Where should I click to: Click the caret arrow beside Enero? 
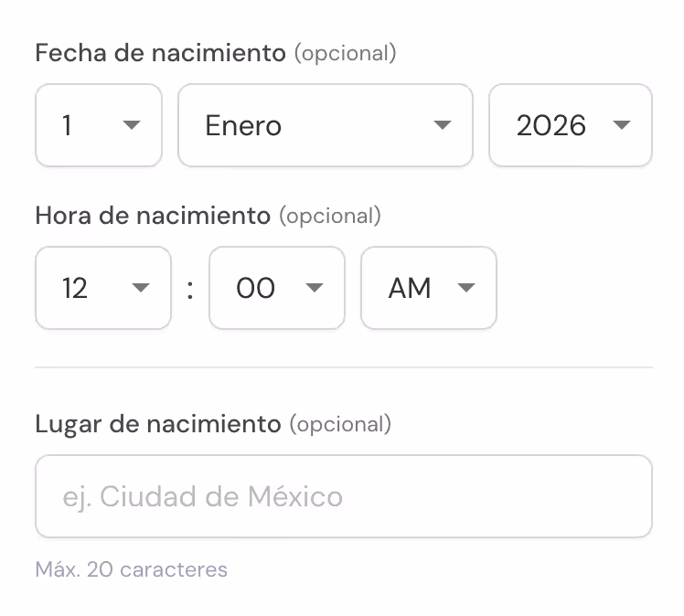point(443,125)
